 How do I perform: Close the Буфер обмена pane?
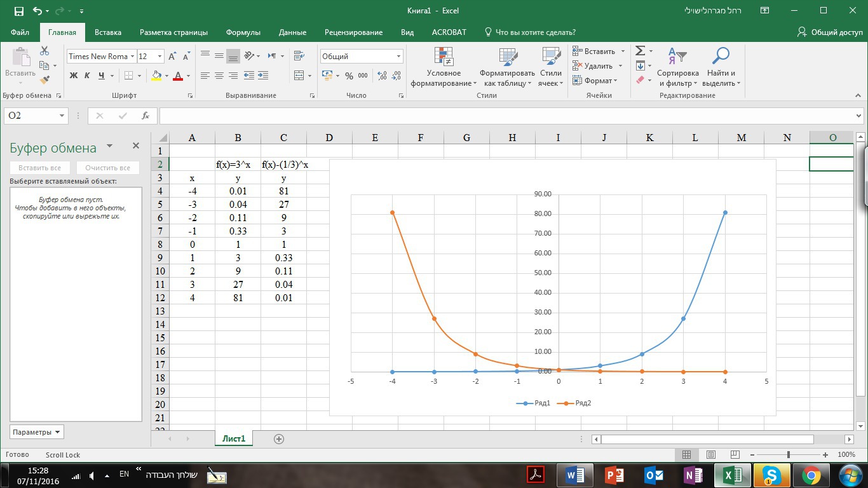click(135, 146)
